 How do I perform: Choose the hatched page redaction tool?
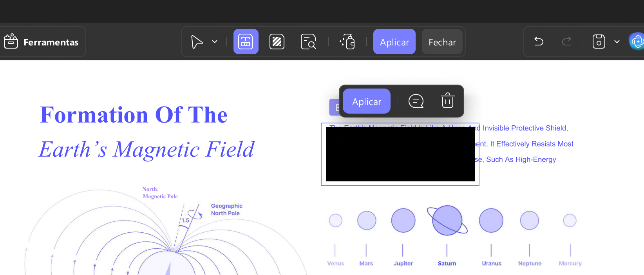[277, 42]
